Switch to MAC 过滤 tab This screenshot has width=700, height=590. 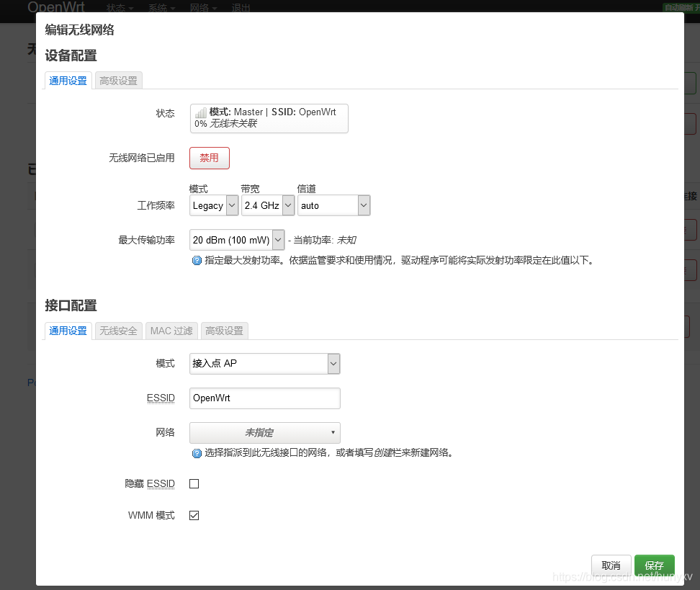(x=171, y=331)
